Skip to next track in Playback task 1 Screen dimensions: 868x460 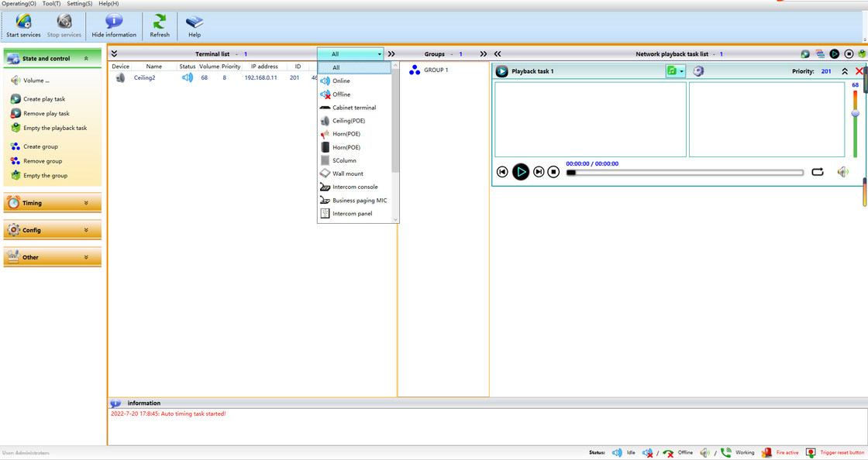click(x=539, y=172)
